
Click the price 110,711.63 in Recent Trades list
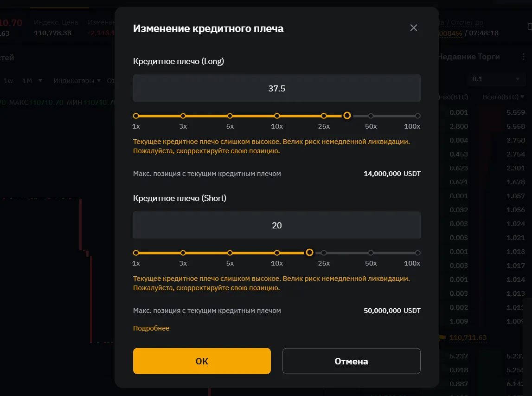pos(468,338)
